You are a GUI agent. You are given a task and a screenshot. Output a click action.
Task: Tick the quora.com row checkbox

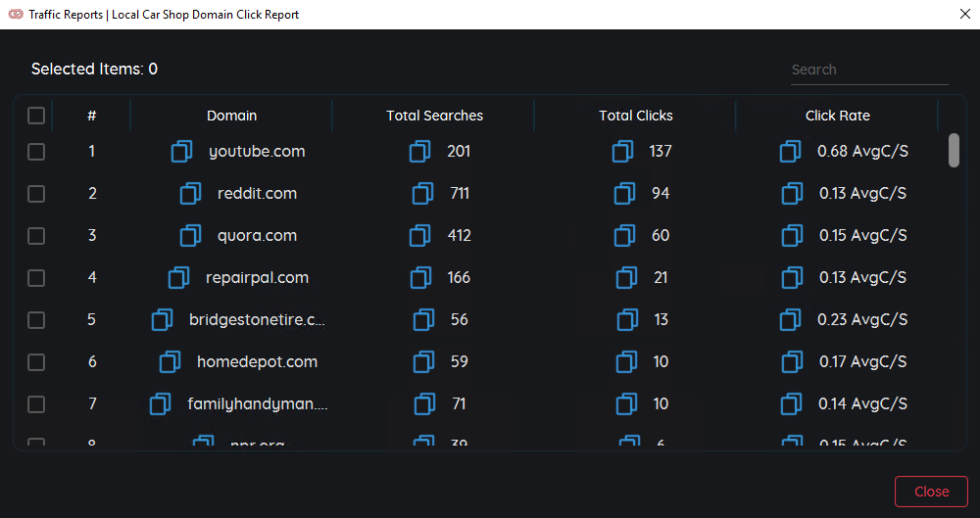(36, 236)
